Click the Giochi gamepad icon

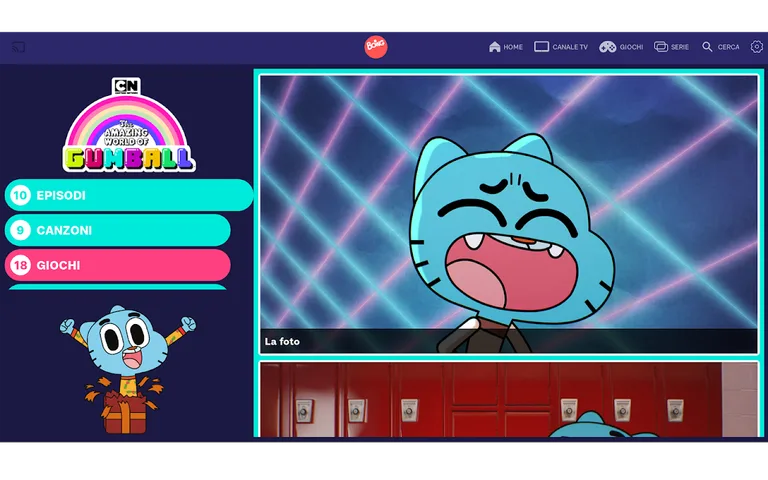tap(607, 47)
